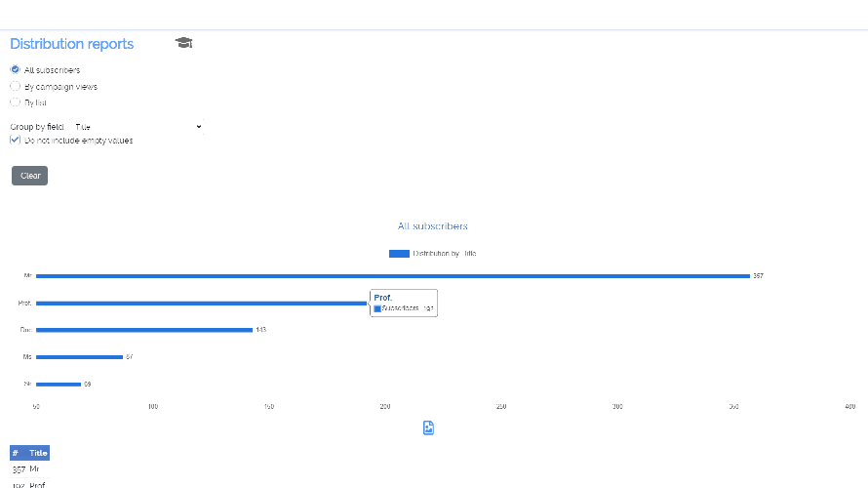Click the Distribution reports heading
This screenshot has height=488, width=868.
(71, 44)
